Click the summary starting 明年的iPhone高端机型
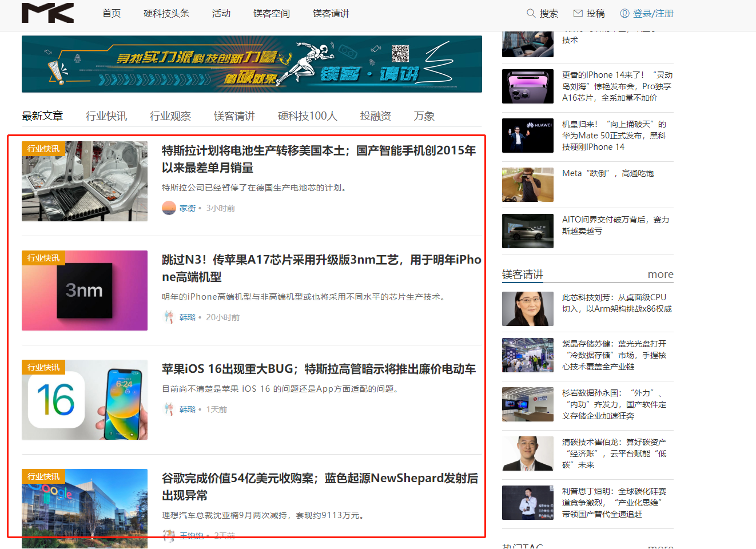 coord(304,297)
